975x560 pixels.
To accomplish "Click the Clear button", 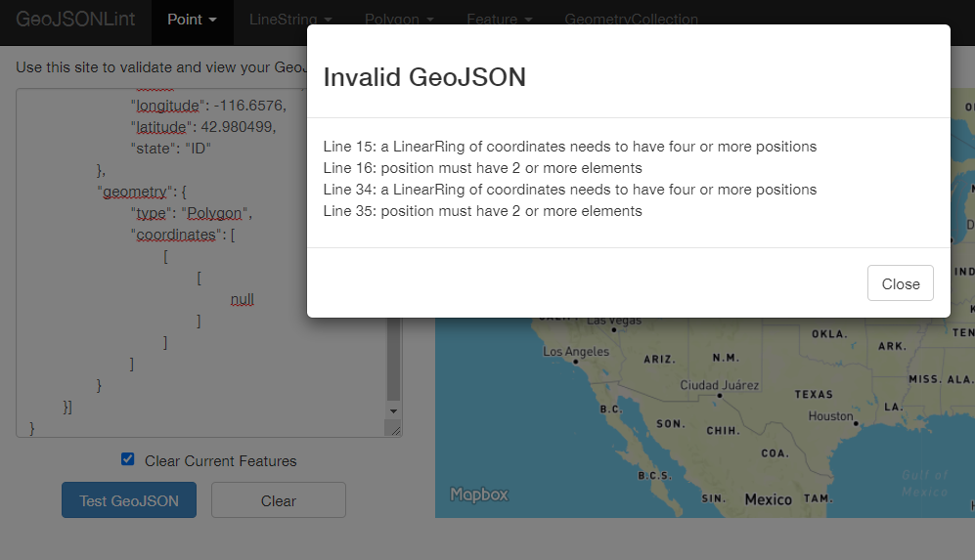I will click(x=278, y=500).
